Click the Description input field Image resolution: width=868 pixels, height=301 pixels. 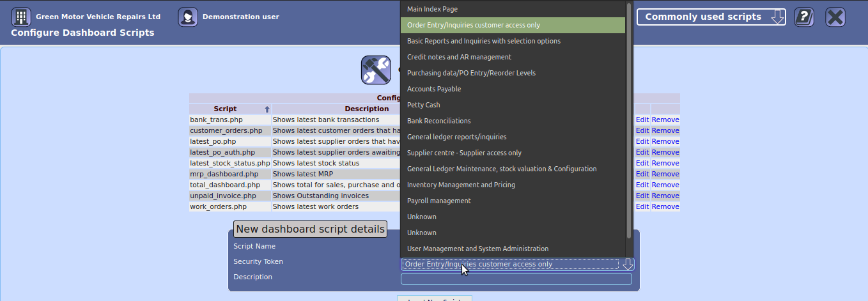tap(516, 279)
